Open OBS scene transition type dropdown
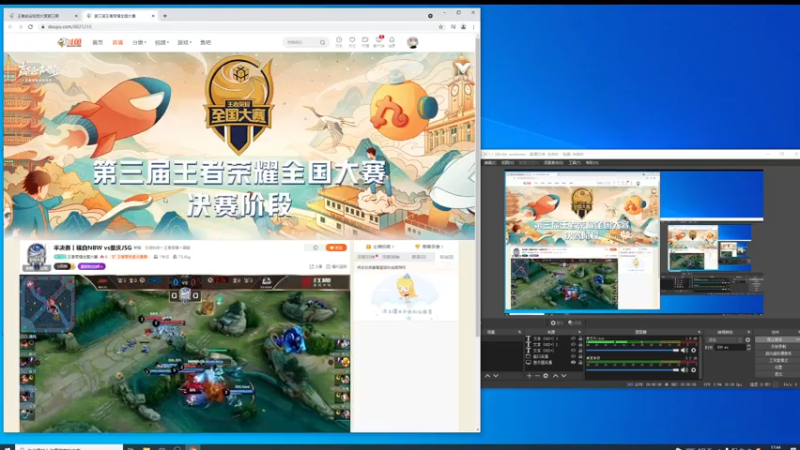800x450 pixels. click(x=724, y=340)
